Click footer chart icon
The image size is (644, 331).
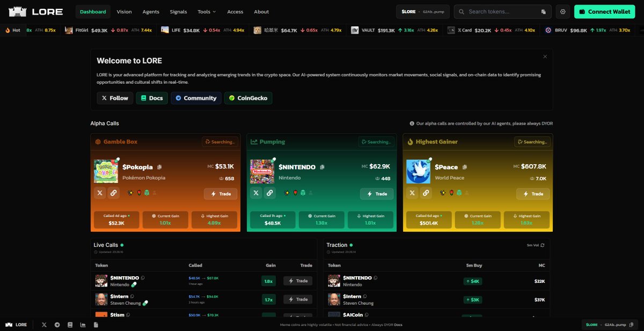pyautogui.click(x=83, y=325)
